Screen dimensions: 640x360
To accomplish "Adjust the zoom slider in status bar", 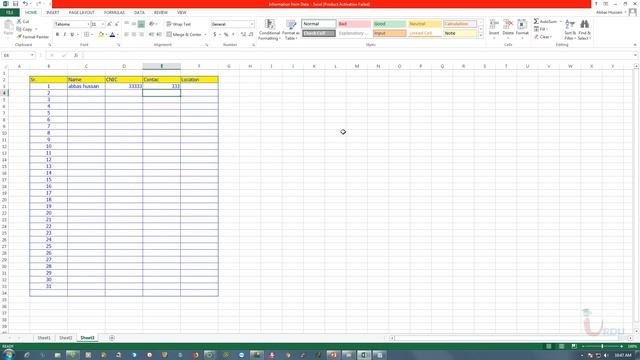I will (602, 347).
